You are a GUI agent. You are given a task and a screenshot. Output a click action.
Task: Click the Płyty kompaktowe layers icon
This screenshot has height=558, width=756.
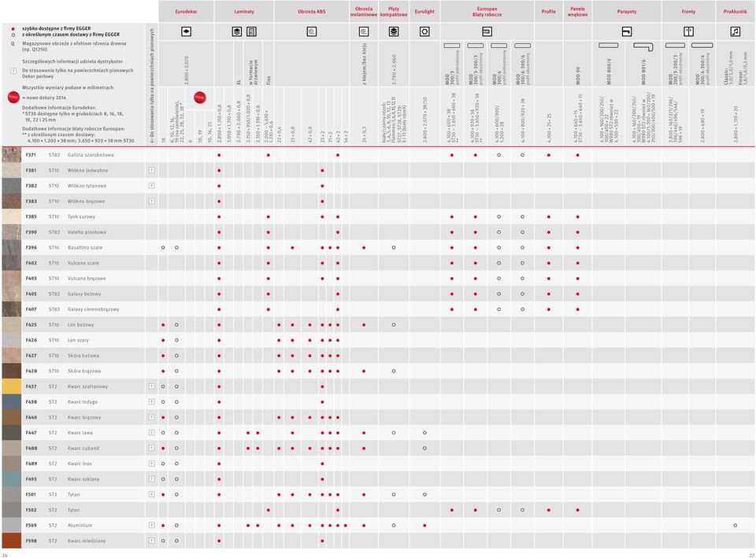coord(394,31)
